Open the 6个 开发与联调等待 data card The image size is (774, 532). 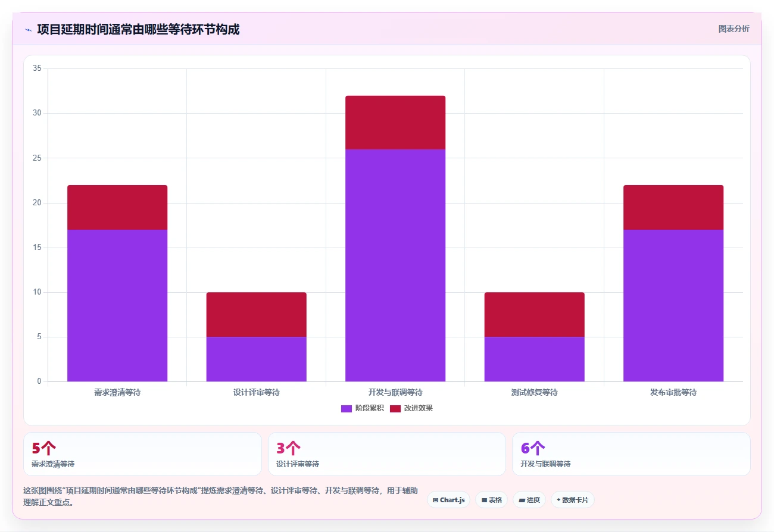(631, 454)
